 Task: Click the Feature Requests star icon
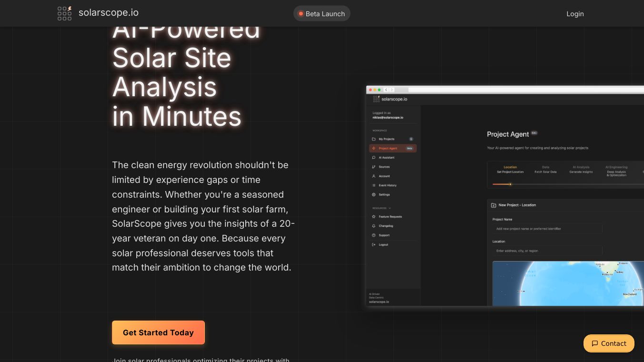374,217
